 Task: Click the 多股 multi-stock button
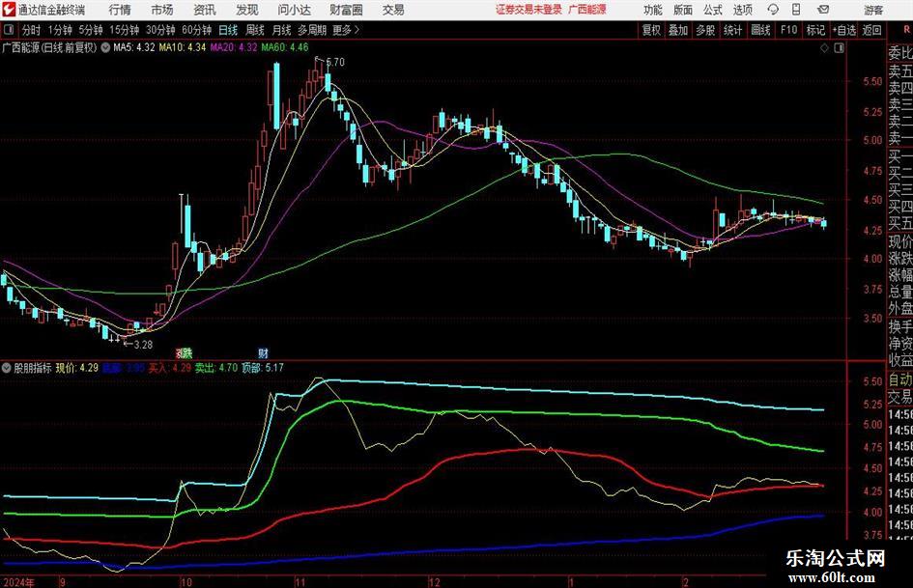pos(705,30)
